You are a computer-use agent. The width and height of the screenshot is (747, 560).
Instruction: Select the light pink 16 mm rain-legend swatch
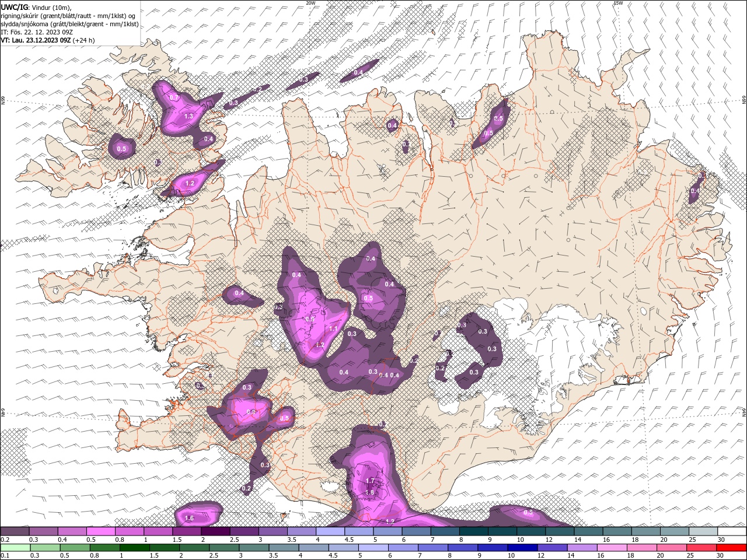pyautogui.click(x=612, y=548)
